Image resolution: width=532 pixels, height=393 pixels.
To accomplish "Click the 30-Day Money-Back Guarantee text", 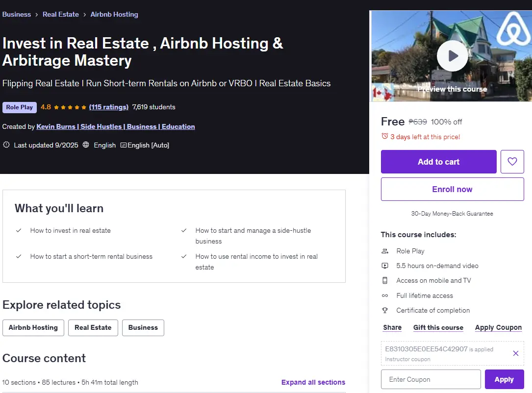I will [x=452, y=214].
